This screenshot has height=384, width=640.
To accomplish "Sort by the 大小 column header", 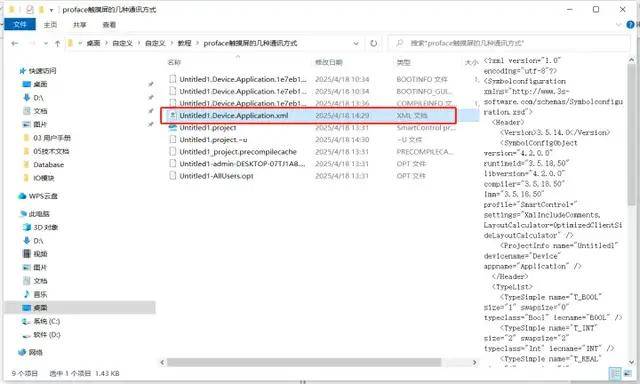I will click(471, 62).
